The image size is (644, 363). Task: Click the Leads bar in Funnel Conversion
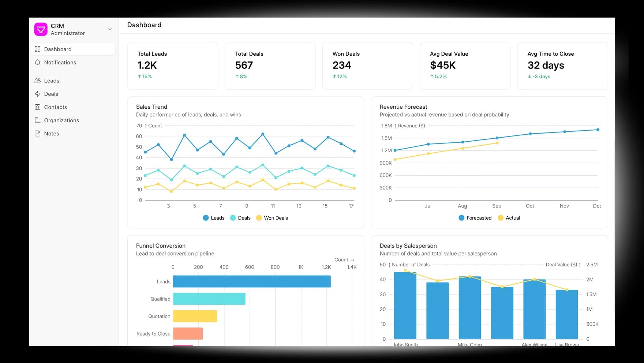pyautogui.click(x=252, y=281)
